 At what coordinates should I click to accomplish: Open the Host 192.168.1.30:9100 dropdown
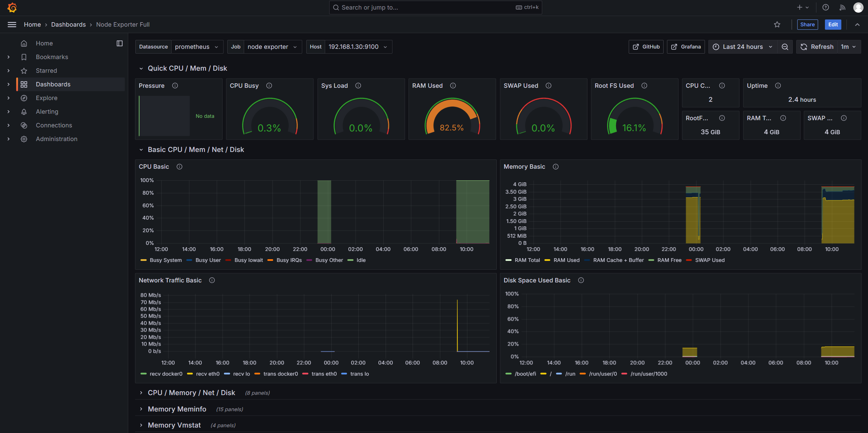358,47
